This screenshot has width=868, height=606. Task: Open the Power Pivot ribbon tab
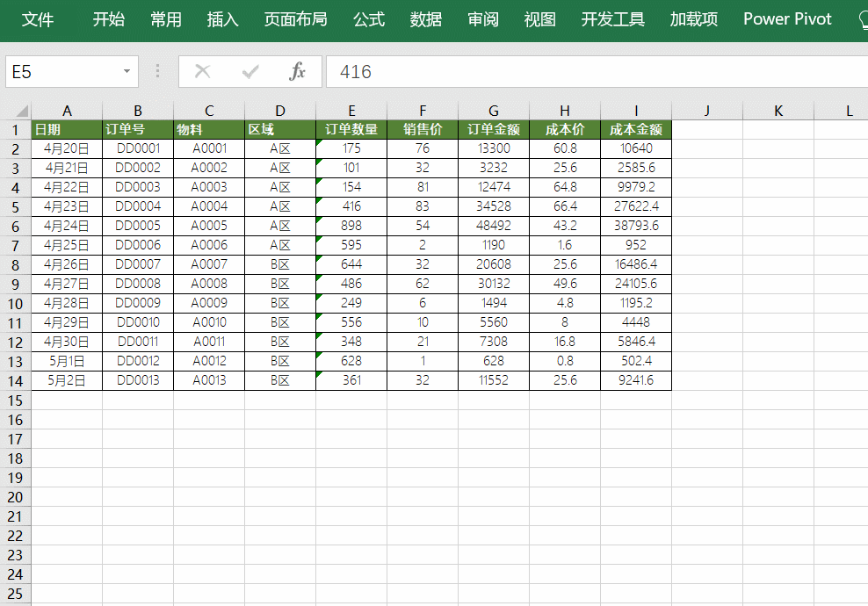(x=787, y=19)
